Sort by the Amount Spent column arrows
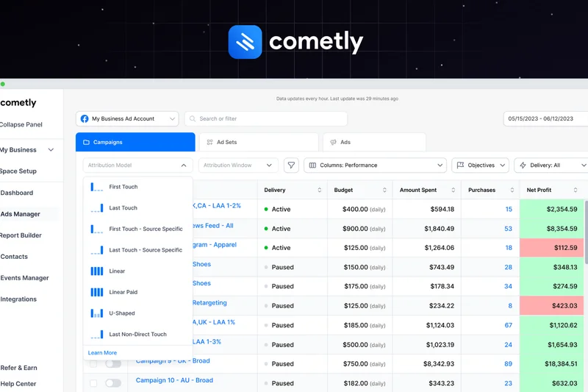The image size is (588, 392). tap(453, 190)
